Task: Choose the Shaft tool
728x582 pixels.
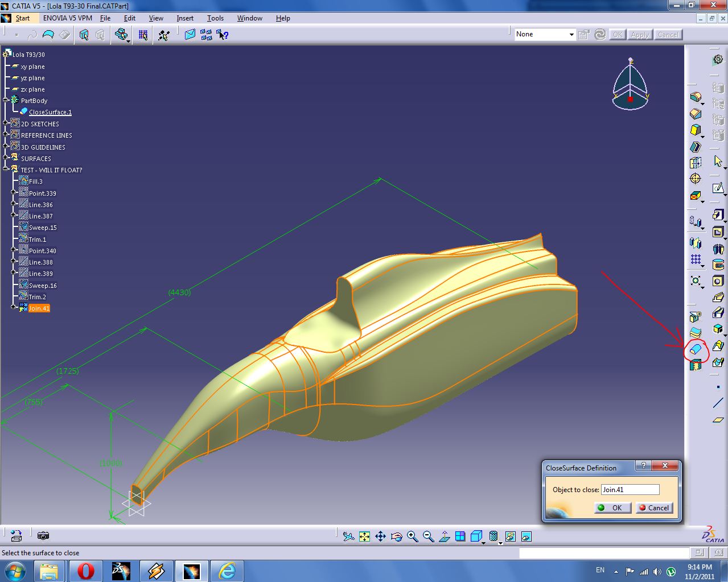Action: click(718, 249)
